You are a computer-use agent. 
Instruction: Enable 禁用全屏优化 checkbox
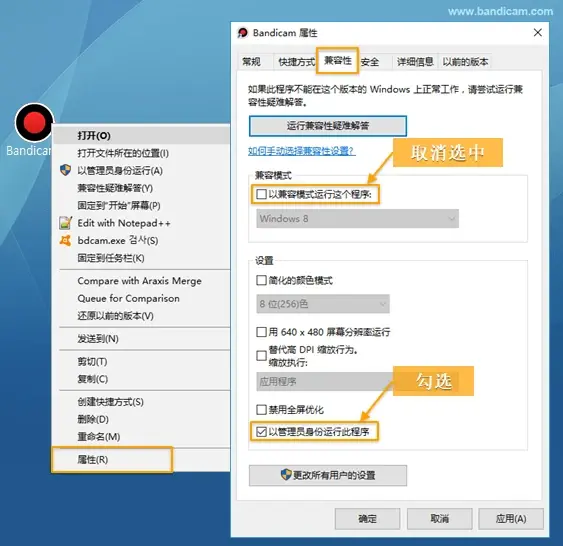pos(261,409)
